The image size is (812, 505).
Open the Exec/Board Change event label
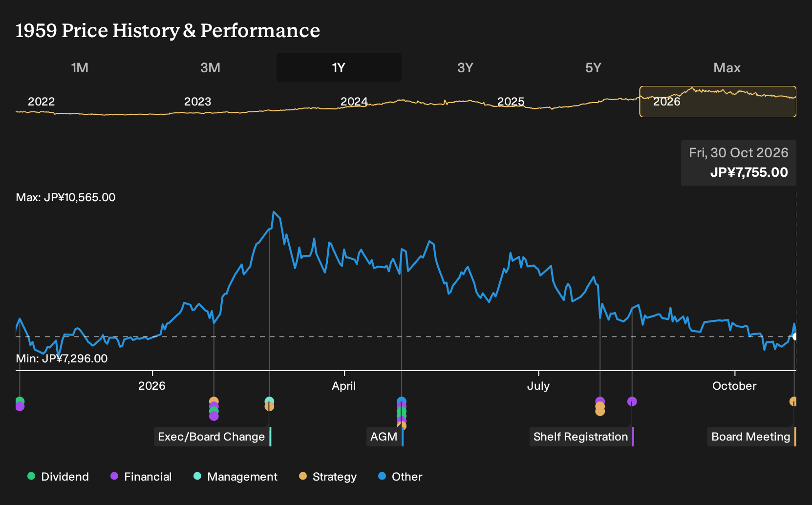tap(213, 437)
